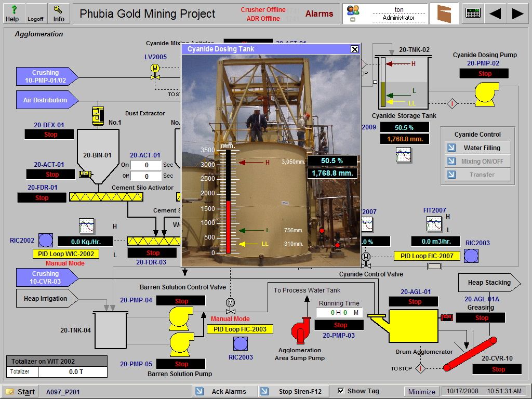Click the forward navigation arrow icon

click(x=518, y=13)
